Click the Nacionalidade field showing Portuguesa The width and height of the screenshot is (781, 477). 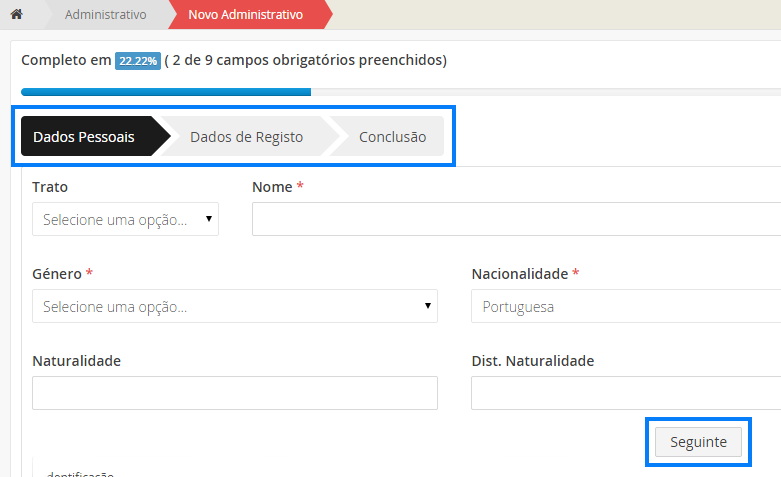pyautogui.click(x=625, y=307)
